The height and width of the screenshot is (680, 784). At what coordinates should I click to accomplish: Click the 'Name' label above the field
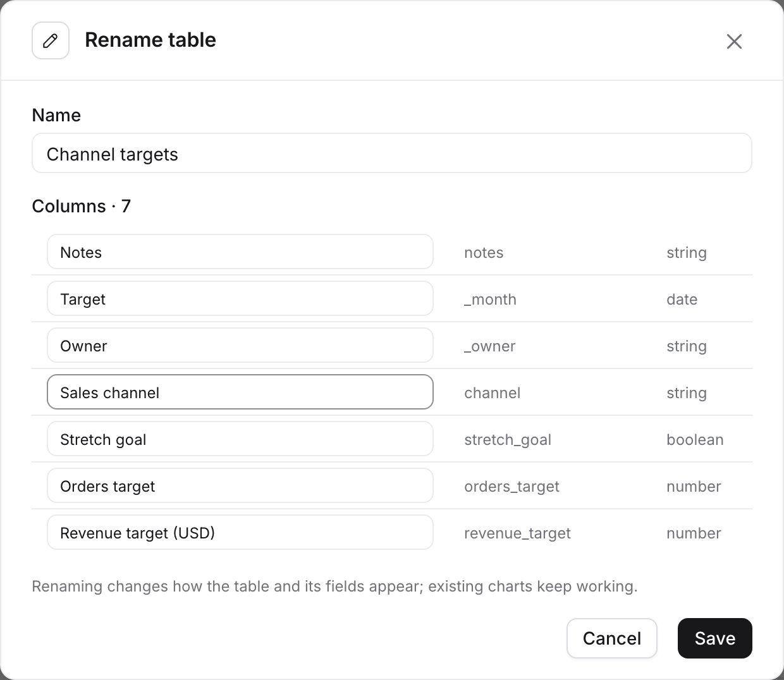[56, 115]
